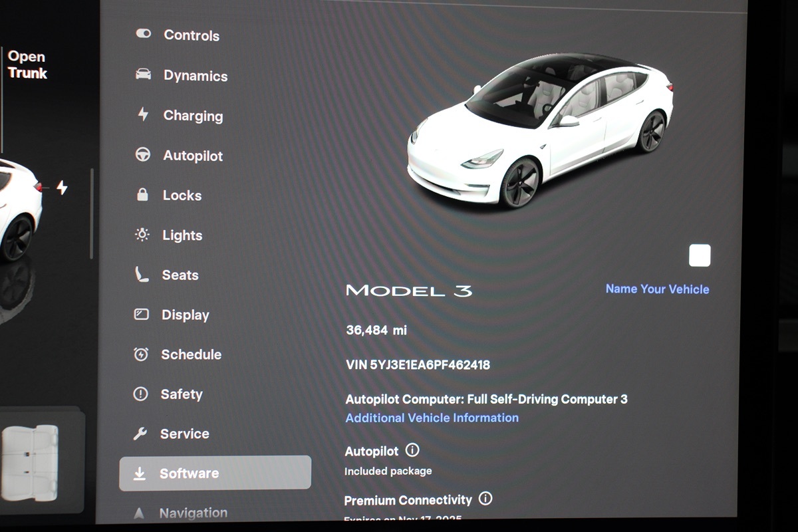798x532 pixels.
Task: Show Premium Connectivity info icon
Action: 485,498
